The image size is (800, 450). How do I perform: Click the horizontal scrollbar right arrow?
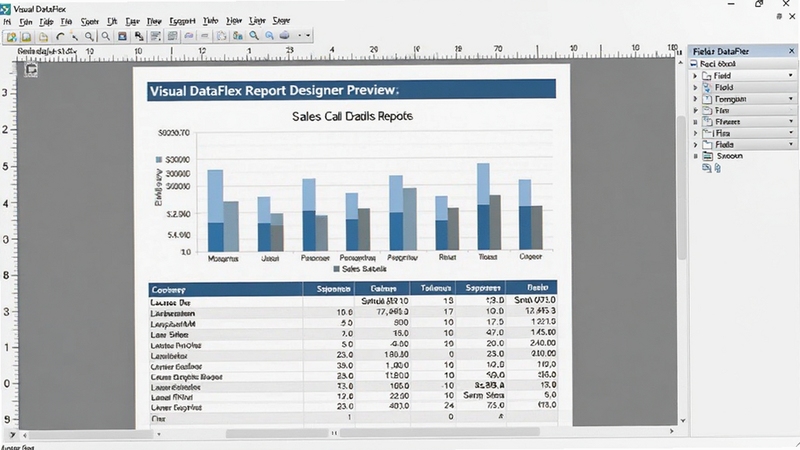point(671,432)
